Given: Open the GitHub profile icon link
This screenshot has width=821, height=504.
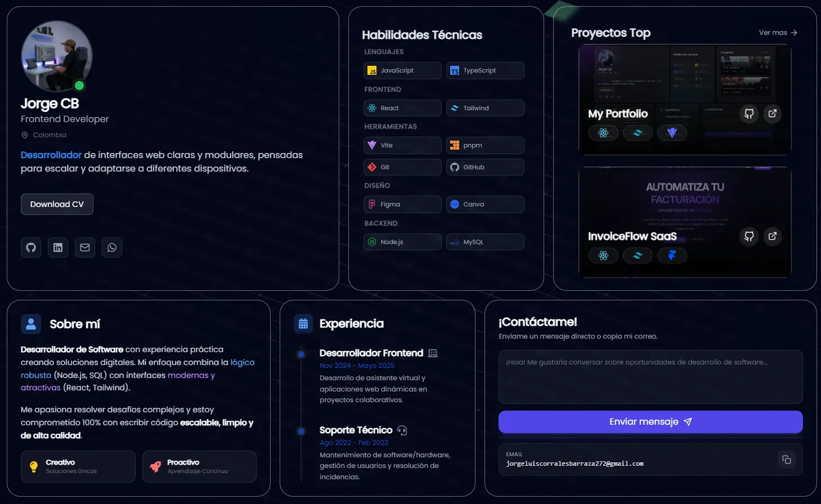Looking at the screenshot, I should coord(31,247).
